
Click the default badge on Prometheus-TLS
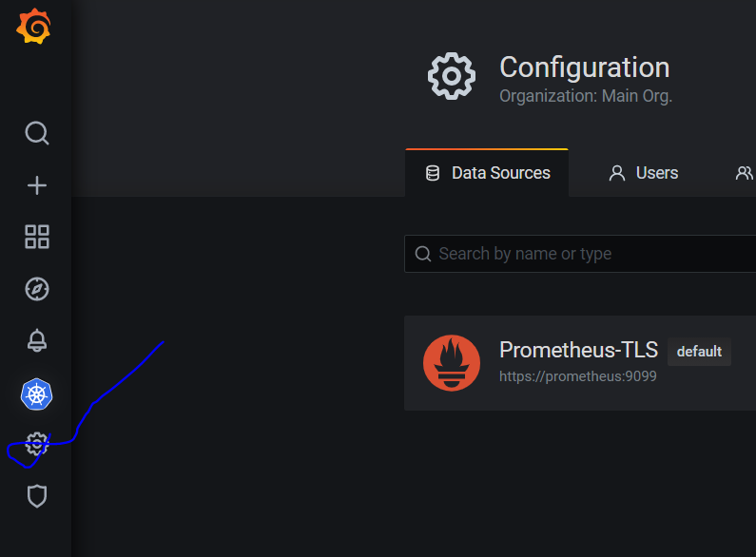pyautogui.click(x=699, y=352)
